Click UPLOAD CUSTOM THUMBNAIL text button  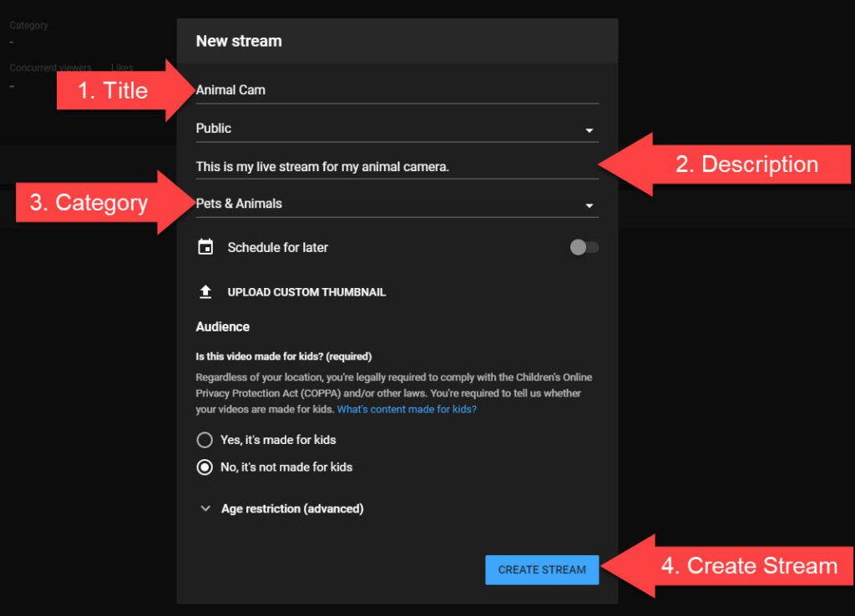(x=306, y=292)
